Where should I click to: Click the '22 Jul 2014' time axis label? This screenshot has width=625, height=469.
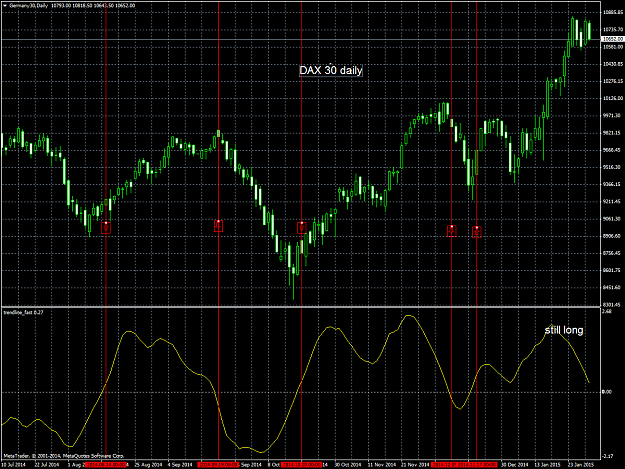click(x=47, y=465)
